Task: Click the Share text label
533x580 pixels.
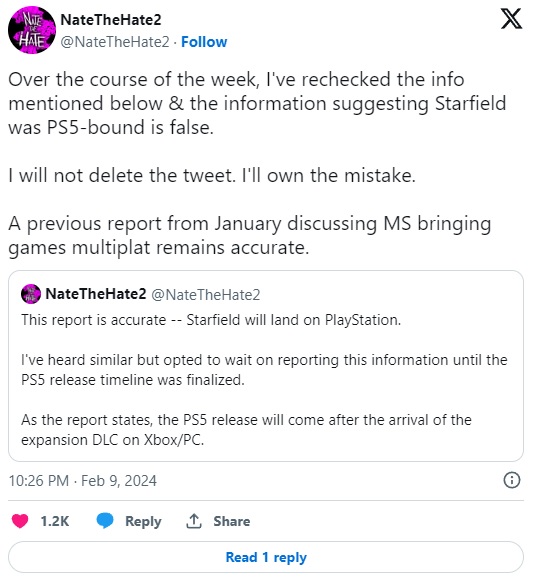Action: coord(232,521)
